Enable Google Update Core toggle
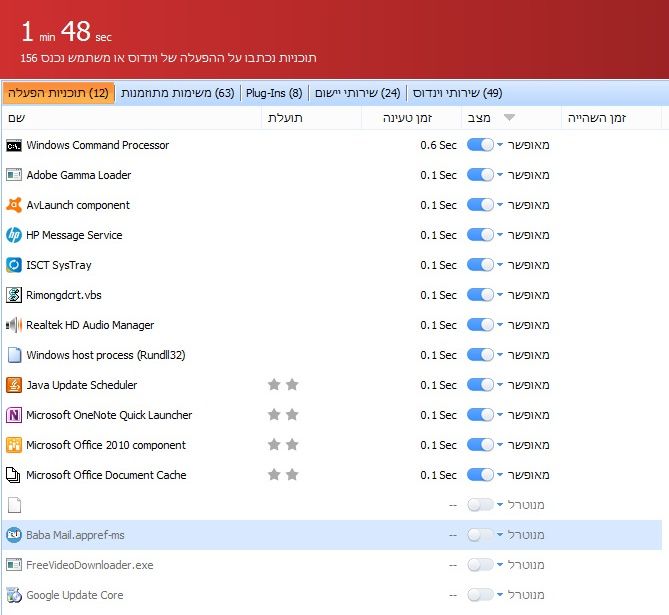This screenshot has height=615, width=669. [480, 595]
